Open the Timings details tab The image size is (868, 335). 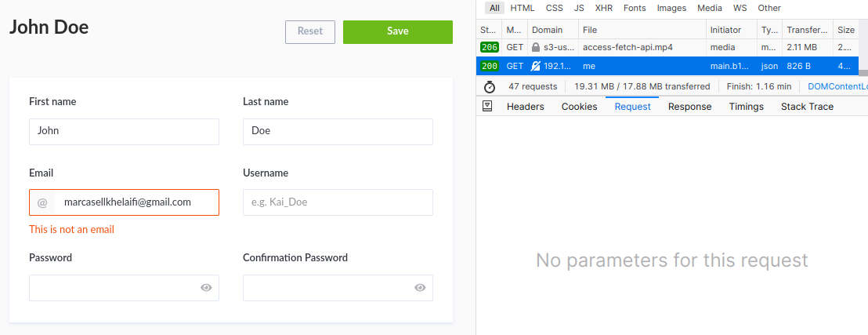click(x=747, y=107)
